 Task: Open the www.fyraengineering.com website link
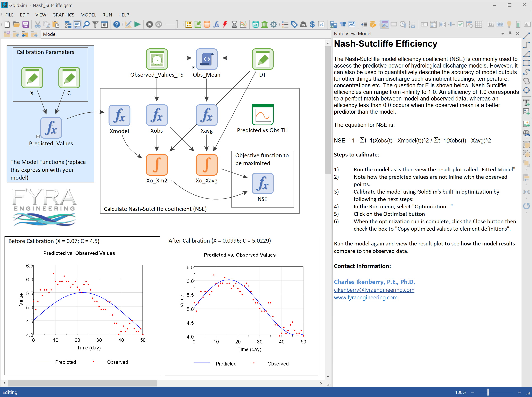tap(365, 298)
